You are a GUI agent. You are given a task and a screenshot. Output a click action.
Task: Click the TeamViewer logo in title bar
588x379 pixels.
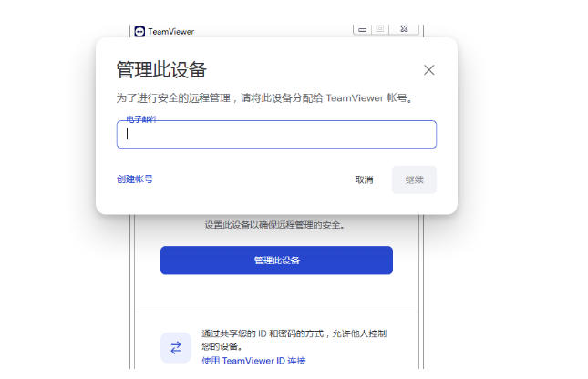coord(139,32)
